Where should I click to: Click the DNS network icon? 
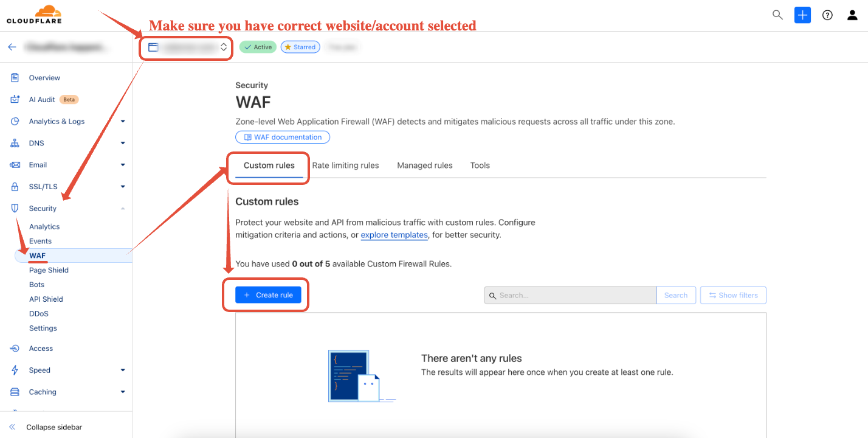click(x=15, y=143)
